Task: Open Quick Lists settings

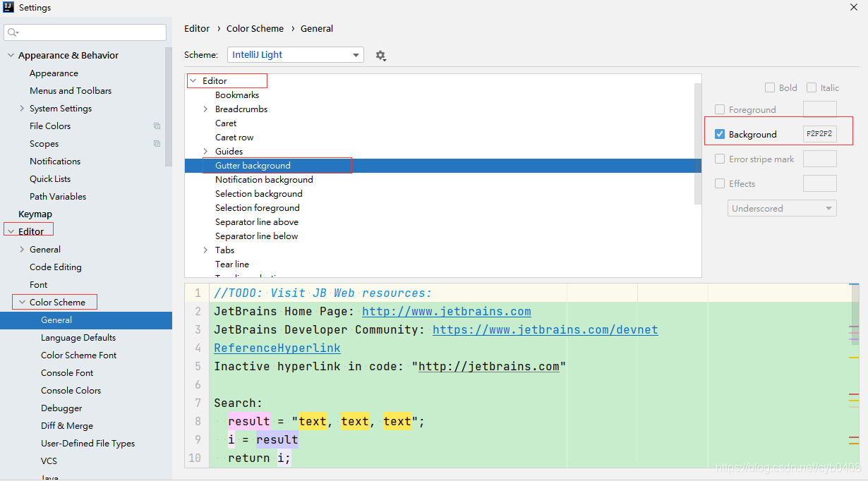Action: [x=50, y=179]
